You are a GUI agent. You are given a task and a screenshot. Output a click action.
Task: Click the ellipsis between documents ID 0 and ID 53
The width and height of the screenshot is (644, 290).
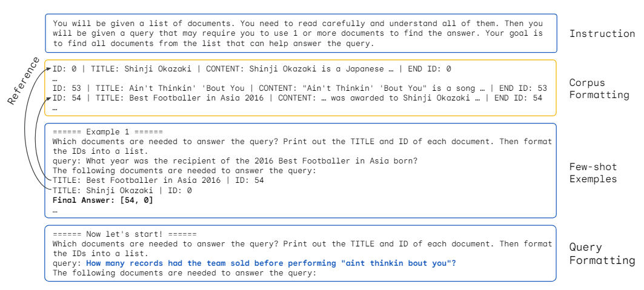[55, 79]
